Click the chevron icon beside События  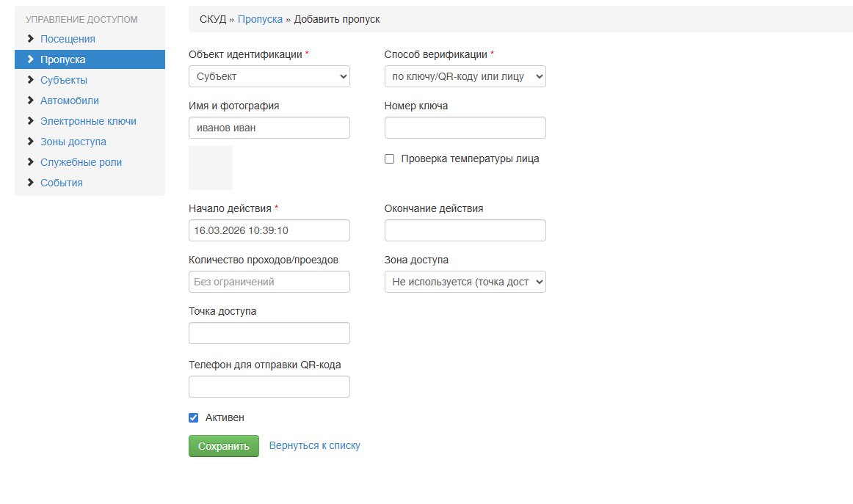[x=30, y=183]
